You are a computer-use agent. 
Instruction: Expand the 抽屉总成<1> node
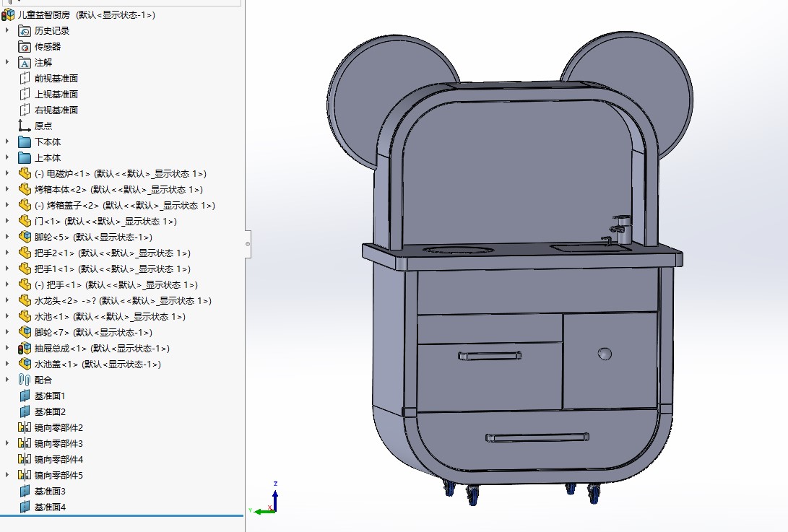click(x=7, y=348)
